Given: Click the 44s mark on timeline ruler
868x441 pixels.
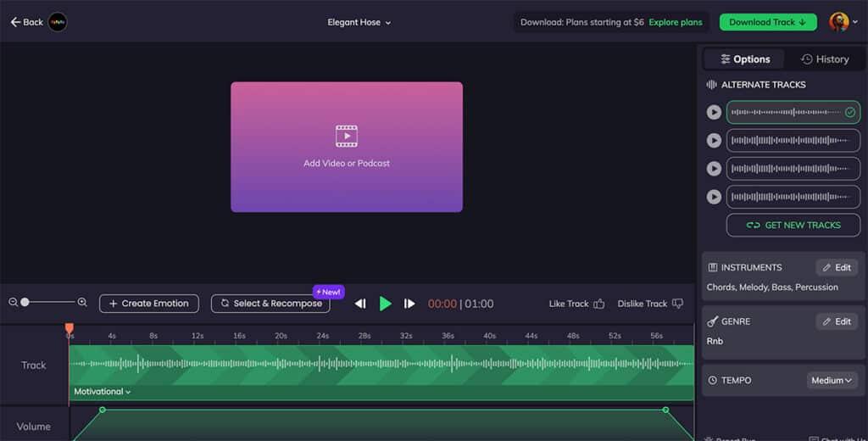Looking at the screenshot, I should [531, 336].
